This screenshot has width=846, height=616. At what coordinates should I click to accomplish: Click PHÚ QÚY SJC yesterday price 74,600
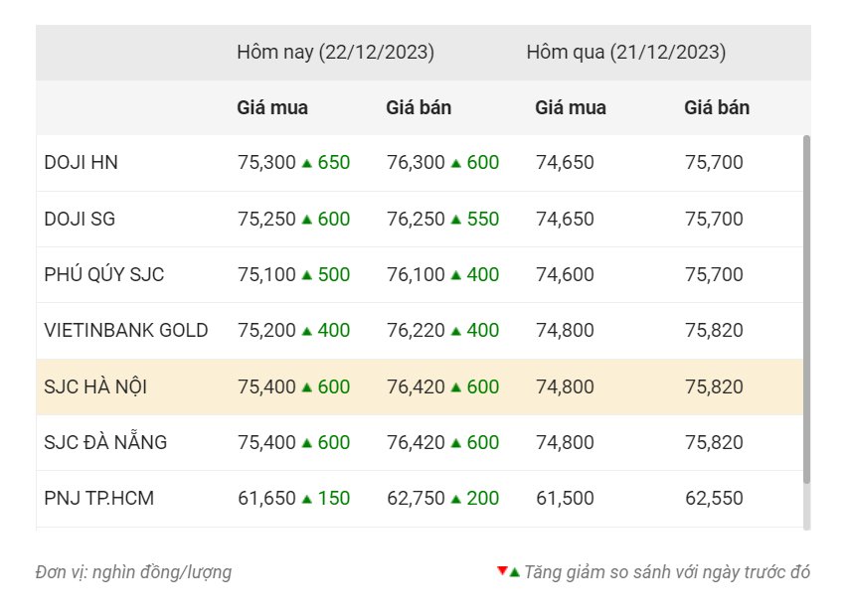565,274
